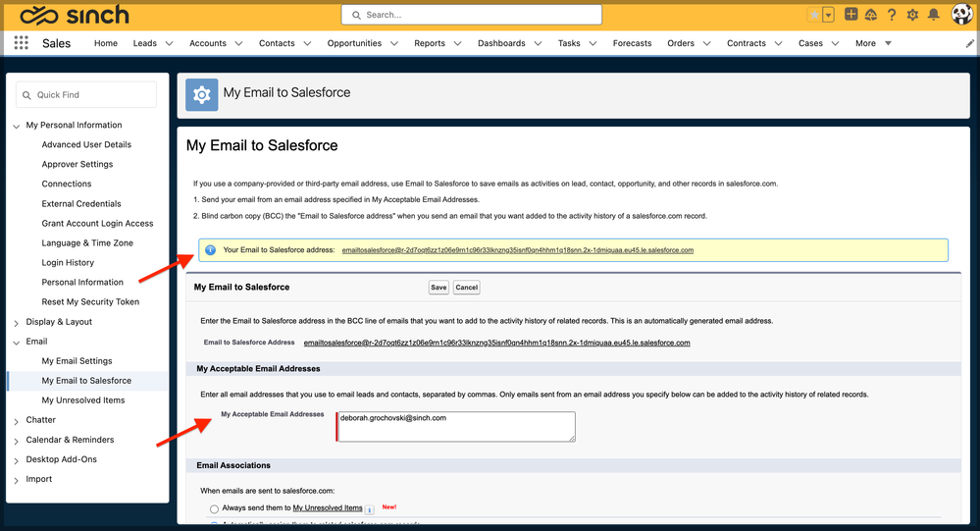Open the App Launcher grid icon

[x=22, y=42]
